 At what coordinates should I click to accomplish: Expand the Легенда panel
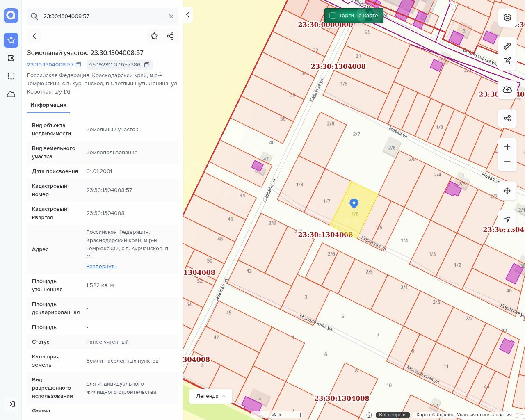[211, 396]
